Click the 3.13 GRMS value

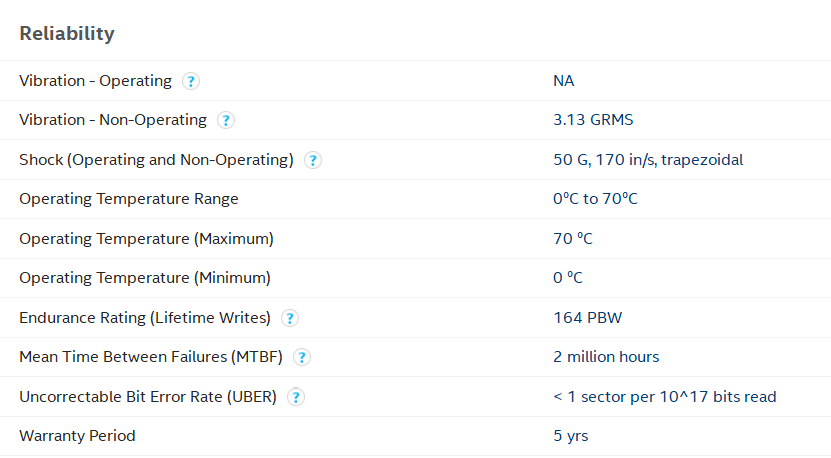click(x=593, y=120)
